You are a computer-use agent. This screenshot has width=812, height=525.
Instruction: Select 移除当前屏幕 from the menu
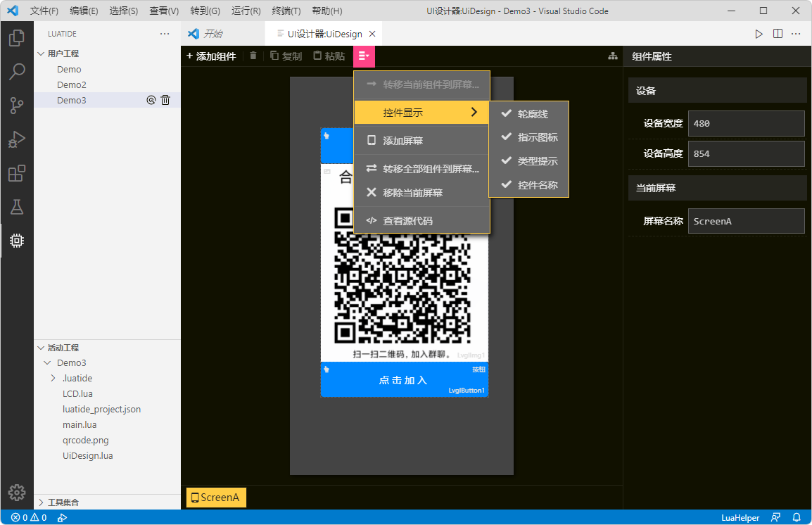click(x=421, y=193)
